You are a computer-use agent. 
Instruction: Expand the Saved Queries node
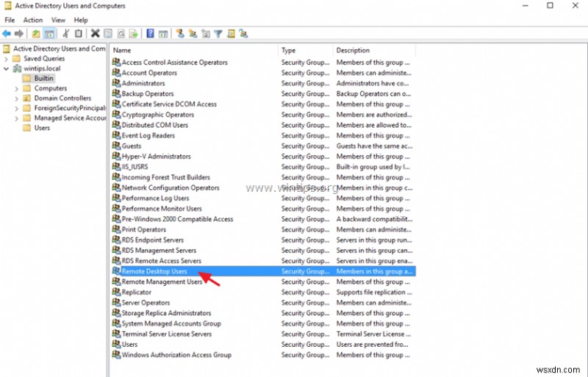click(x=6, y=59)
